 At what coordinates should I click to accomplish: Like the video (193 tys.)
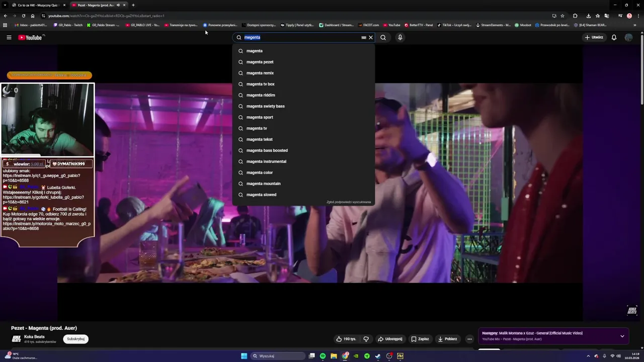[346, 339]
